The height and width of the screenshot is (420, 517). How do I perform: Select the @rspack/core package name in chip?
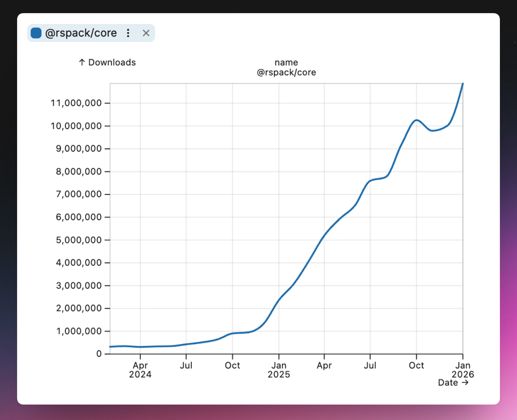[81, 33]
